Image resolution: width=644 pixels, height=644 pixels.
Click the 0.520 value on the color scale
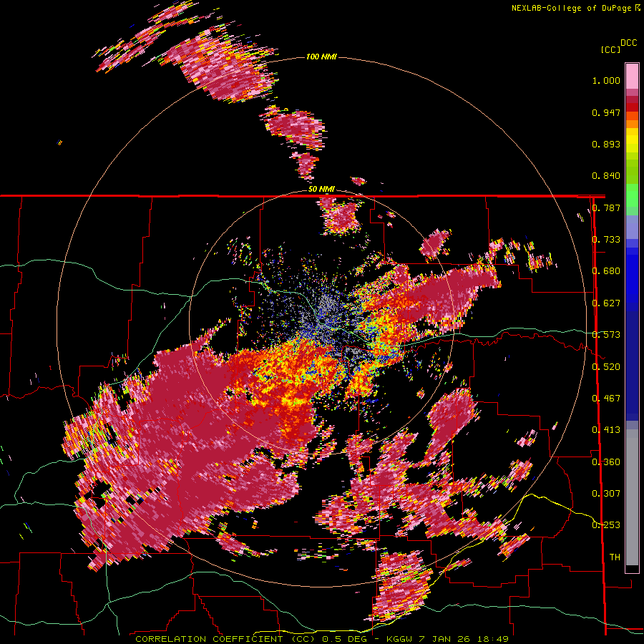point(606,367)
